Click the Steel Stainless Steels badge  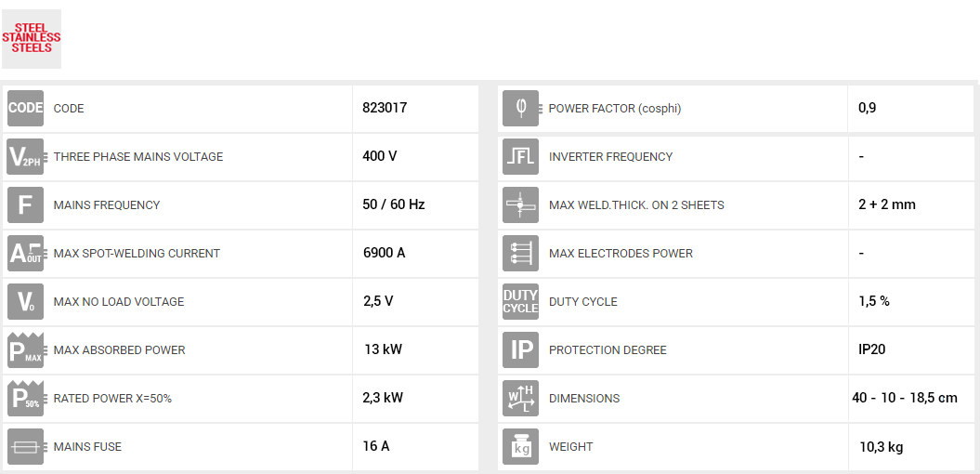[x=32, y=38]
